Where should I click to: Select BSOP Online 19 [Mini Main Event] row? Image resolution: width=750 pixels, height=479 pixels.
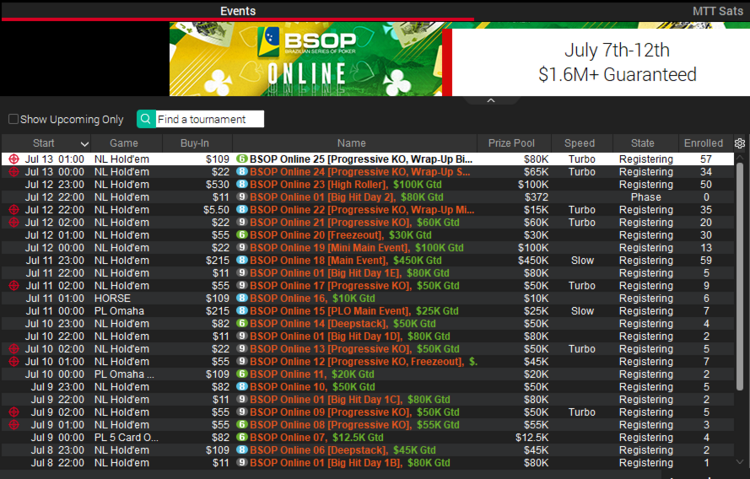(x=367, y=247)
